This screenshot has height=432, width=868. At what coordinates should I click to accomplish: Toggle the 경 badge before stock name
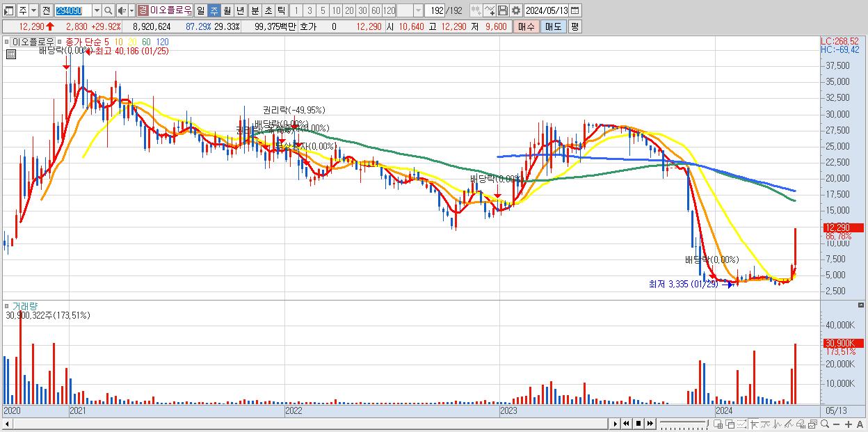143,10
